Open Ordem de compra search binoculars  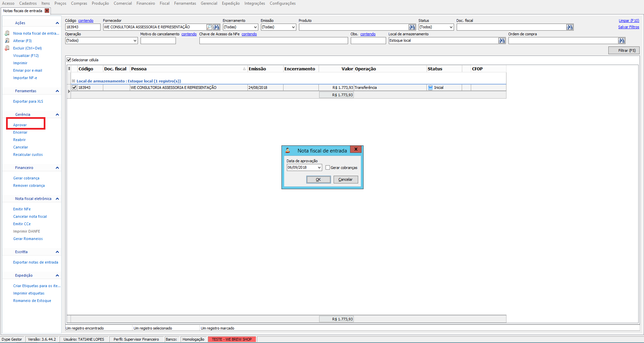pos(621,40)
